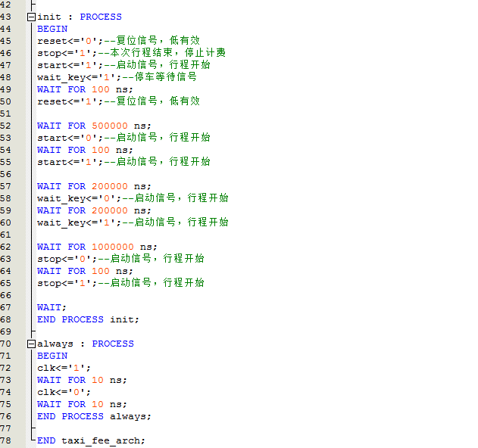Click the clk<='0' statement on line 74
The height and width of the screenshot is (448, 478).
[x=64, y=393]
